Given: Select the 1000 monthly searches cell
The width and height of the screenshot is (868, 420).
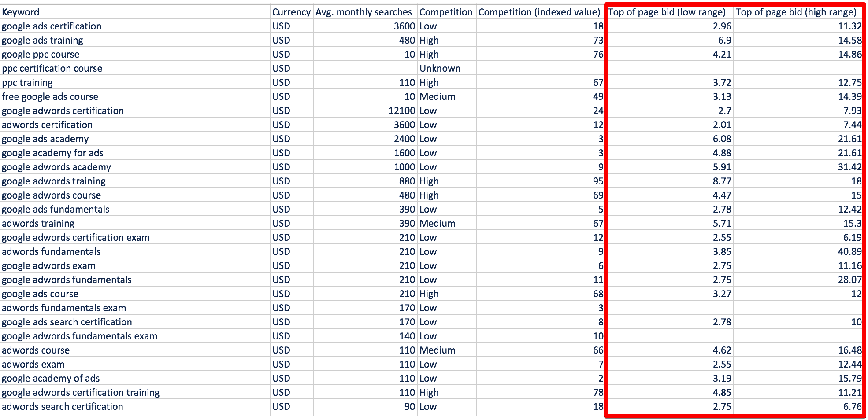Looking at the screenshot, I should [365, 167].
